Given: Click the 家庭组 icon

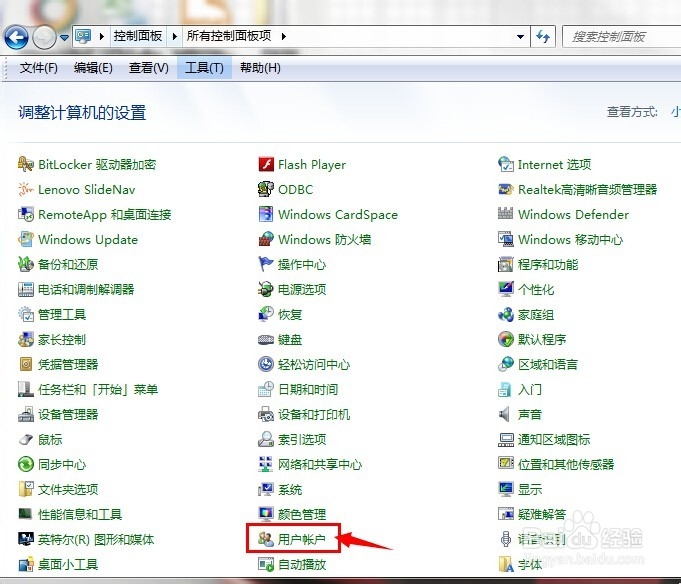Looking at the screenshot, I should click(506, 314).
